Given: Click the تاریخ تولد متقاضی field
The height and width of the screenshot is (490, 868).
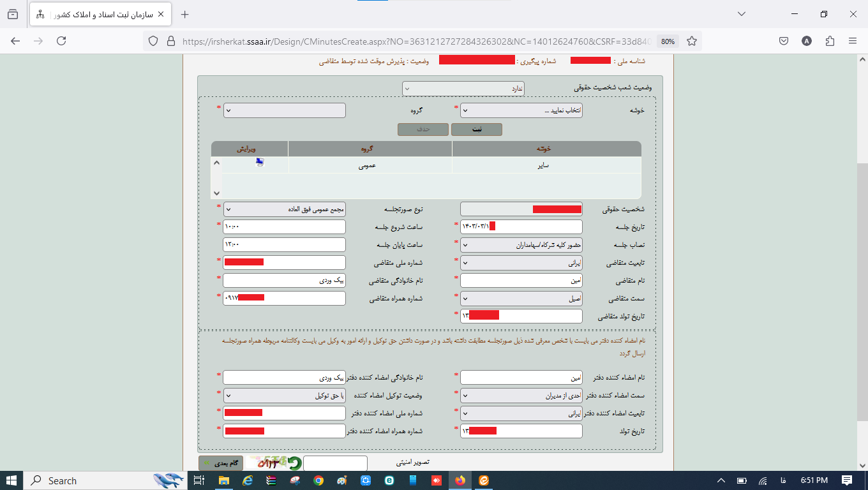Looking at the screenshot, I should (x=521, y=316).
